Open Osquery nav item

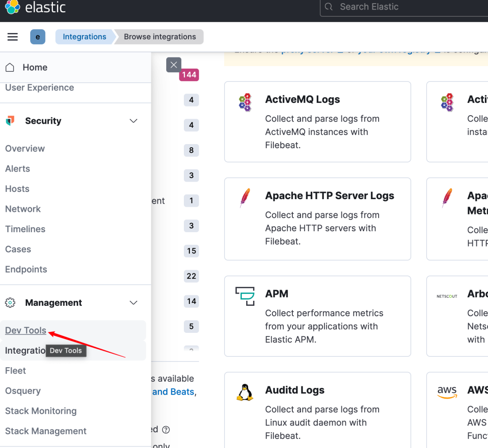pos(23,391)
